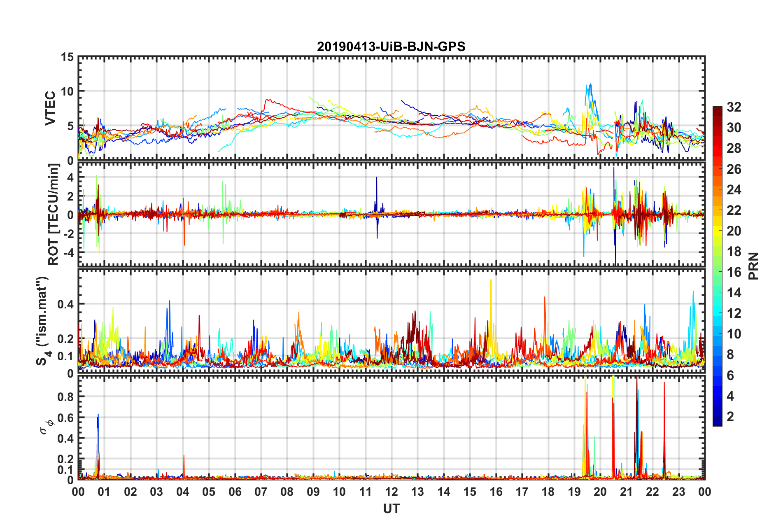Image resolution: width=783 pixels, height=532 pixels.
Task: Click the sigma-phi axis tick label "0.6"
Action: click(66, 418)
